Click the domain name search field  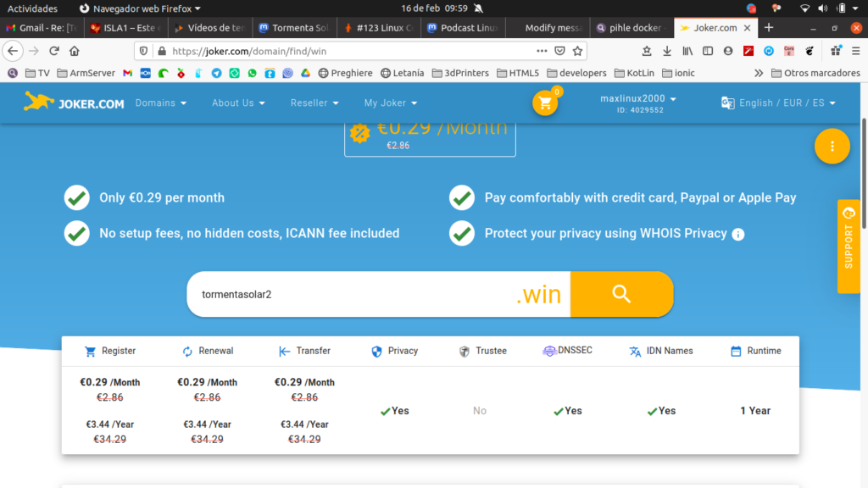tap(379, 294)
